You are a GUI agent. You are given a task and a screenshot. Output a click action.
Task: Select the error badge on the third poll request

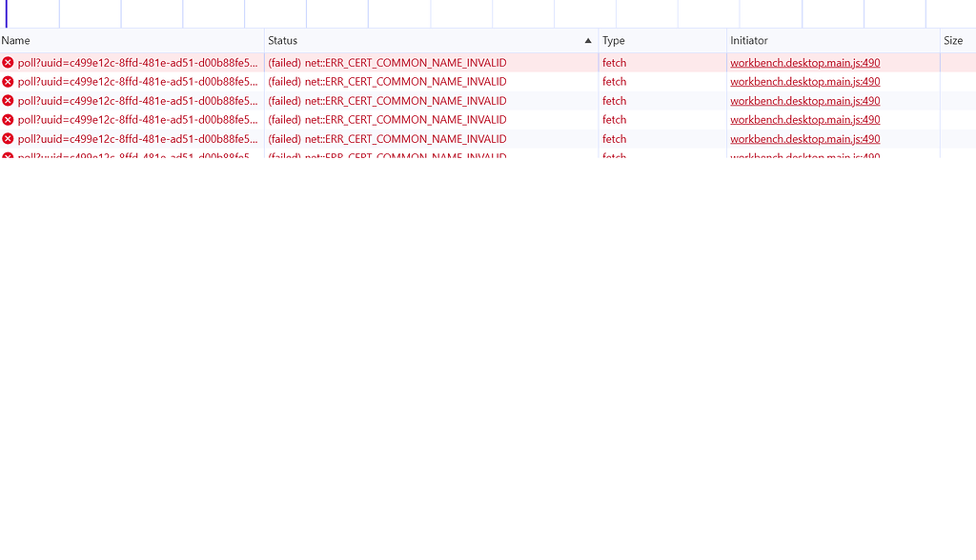[8, 100]
